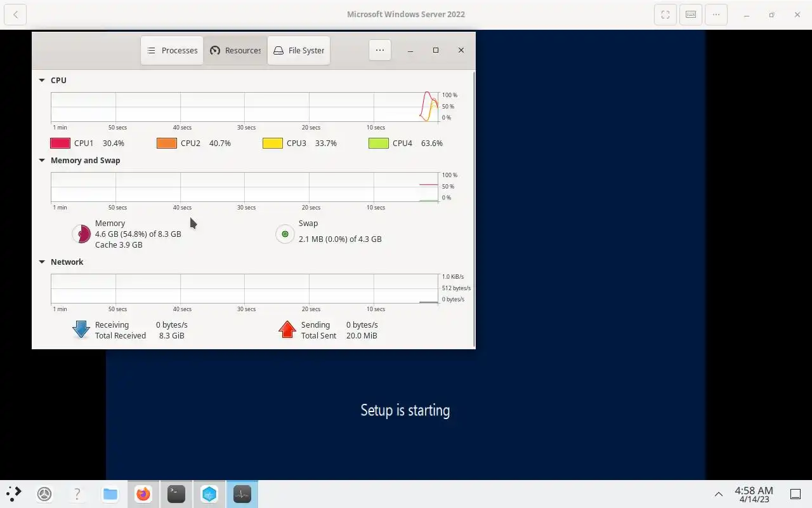Open the Help icon in taskbar

tap(77, 493)
